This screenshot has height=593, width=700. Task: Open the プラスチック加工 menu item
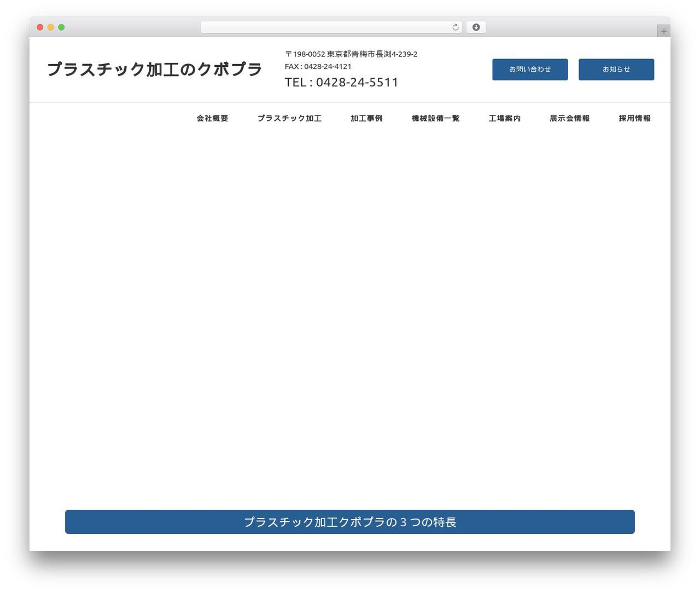pyautogui.click(x=289, y=118)
